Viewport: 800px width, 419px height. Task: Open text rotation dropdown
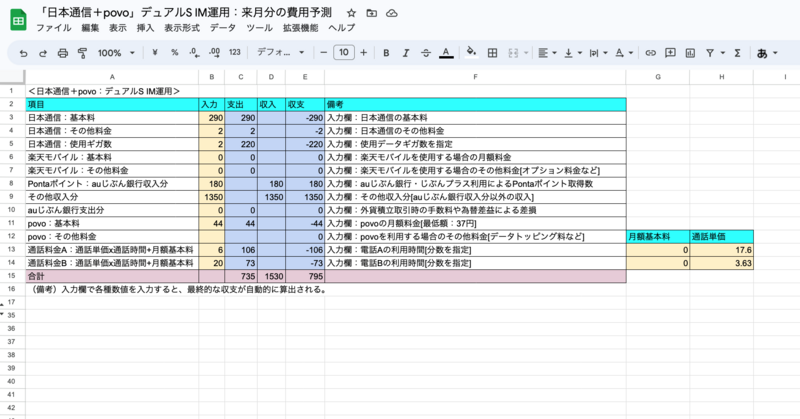tap(624, 53)
